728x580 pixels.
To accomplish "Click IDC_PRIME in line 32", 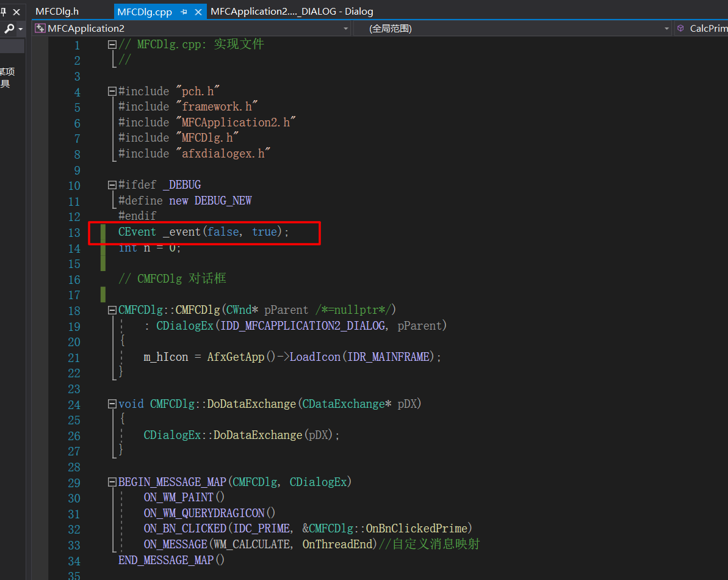I will tap(261, 529).
